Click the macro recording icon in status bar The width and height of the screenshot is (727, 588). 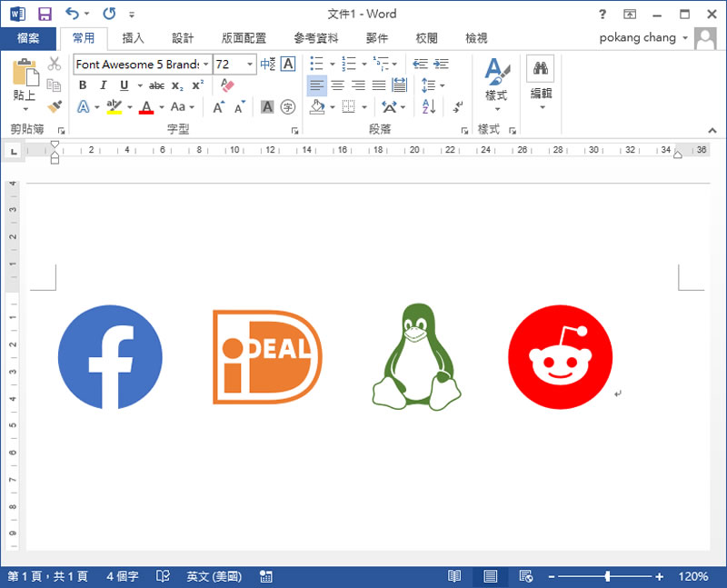pos(266,576)
